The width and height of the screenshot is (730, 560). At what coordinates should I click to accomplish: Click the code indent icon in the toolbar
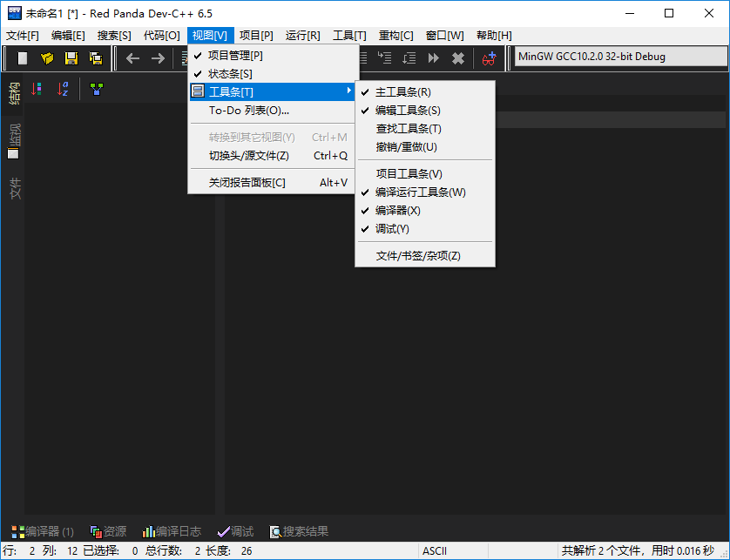pos(383,59)
